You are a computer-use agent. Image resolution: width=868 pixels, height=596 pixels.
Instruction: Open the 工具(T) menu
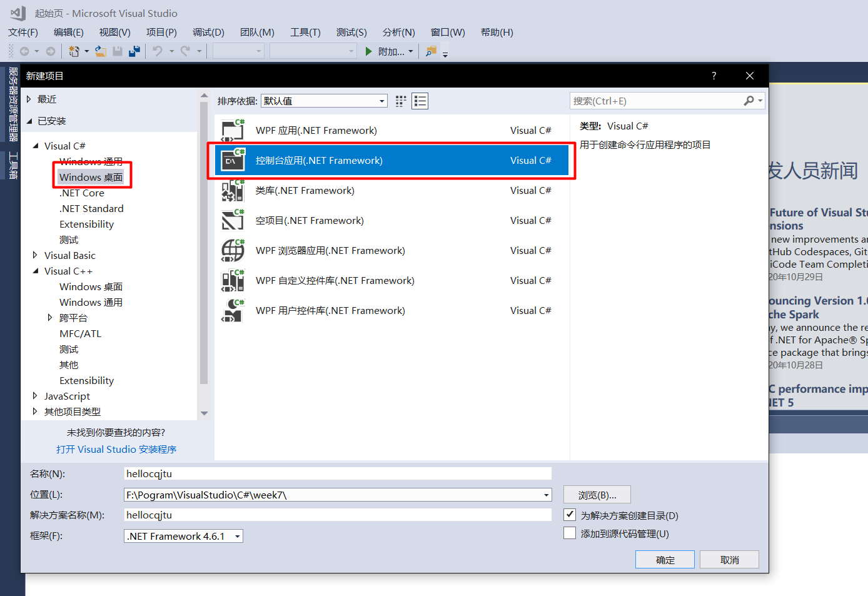coord(305,32)
